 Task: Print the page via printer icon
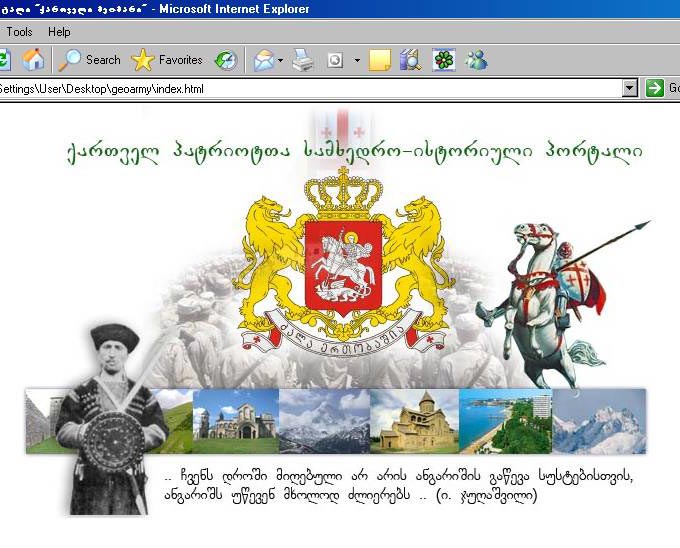click(x=303, y=60)
